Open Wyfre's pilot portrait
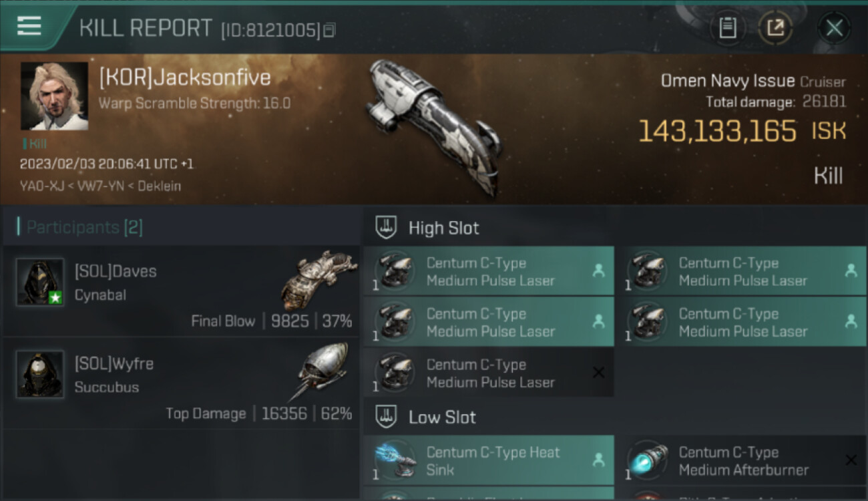The height and width of the screenshot is (501, 868). (x=40, y=374)
